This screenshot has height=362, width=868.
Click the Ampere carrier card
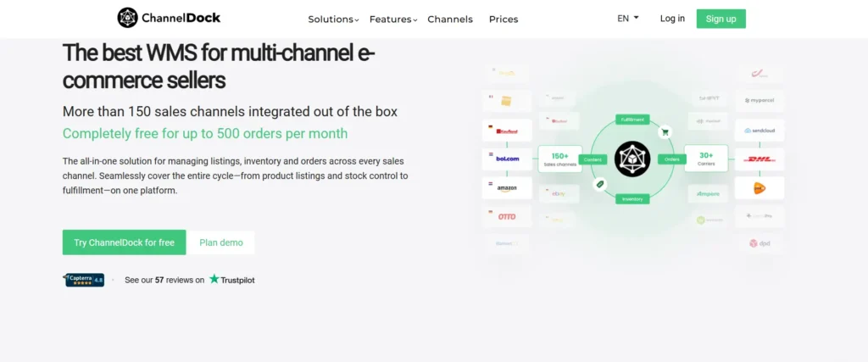coord(709,194)
